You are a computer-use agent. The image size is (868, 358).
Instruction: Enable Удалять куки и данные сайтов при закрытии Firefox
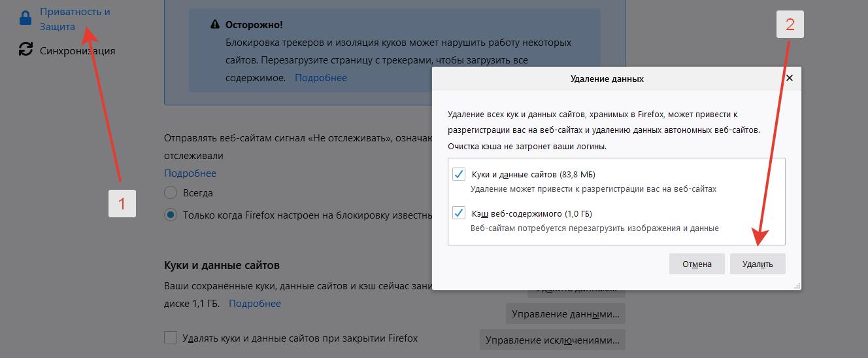click(171, 338)
